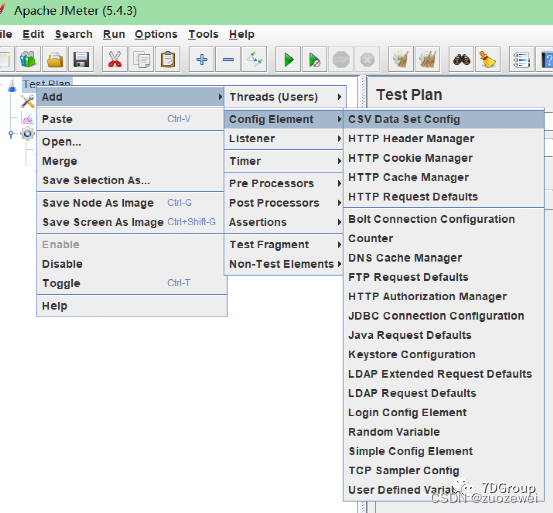
Task: Collapse all with the minus icon
Action: tap(228, 59)
